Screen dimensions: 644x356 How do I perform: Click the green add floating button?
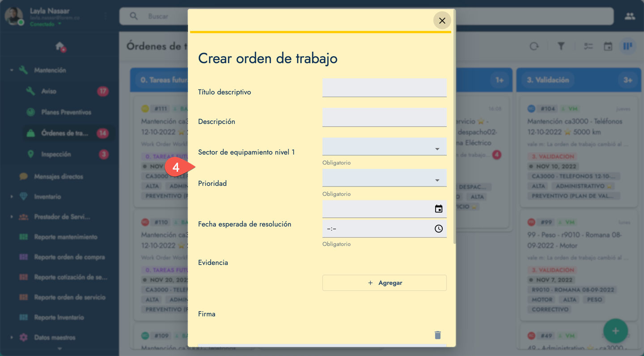coord(615,331)
